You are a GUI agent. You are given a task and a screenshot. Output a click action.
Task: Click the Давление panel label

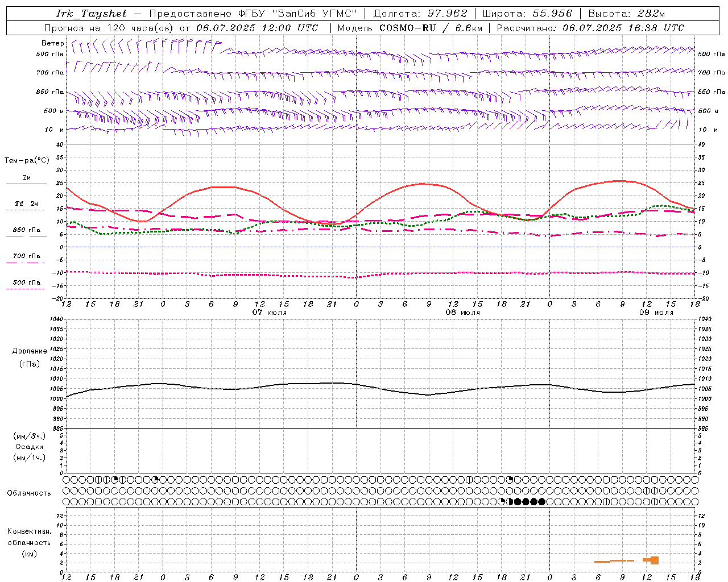coord(30,351)
